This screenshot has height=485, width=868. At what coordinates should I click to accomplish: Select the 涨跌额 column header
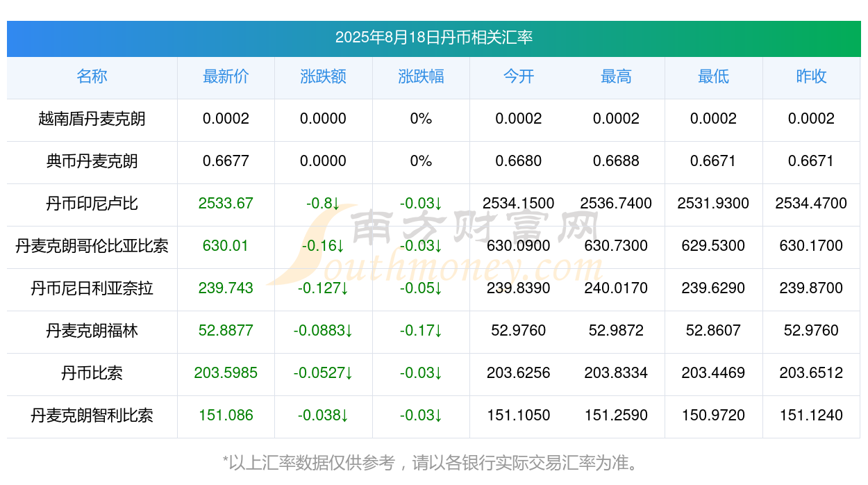(x=323, y=76)
